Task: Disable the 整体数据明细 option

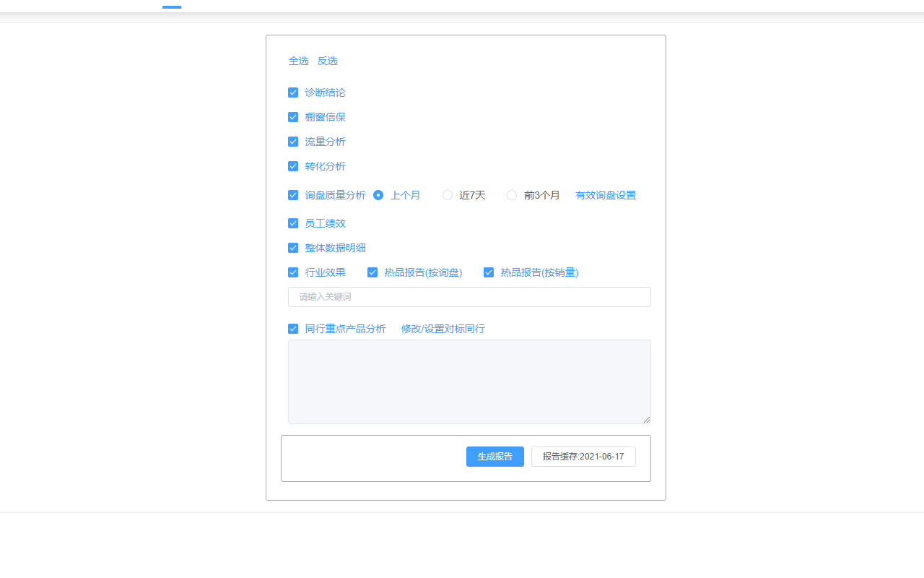Action: click(293, 248)
